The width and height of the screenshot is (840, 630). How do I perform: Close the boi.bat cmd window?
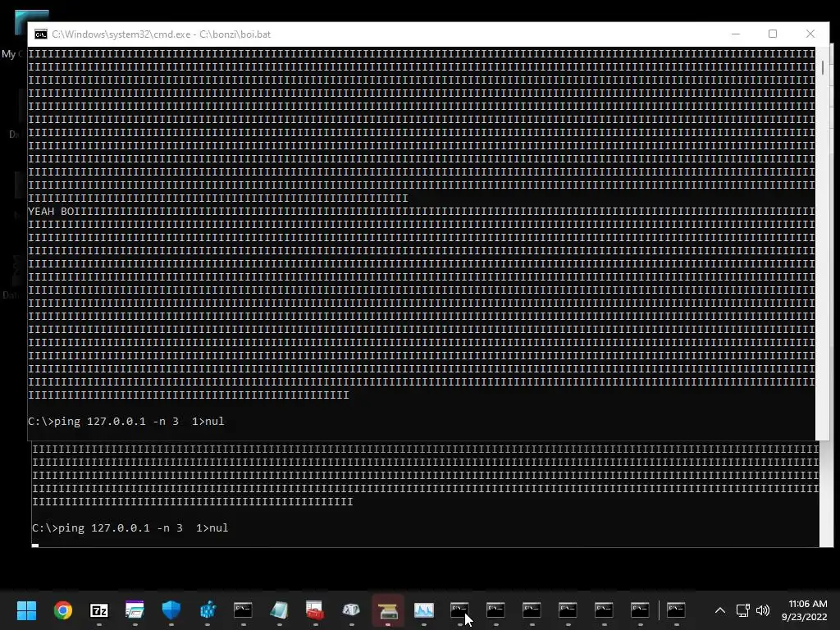tap(810, 34)
